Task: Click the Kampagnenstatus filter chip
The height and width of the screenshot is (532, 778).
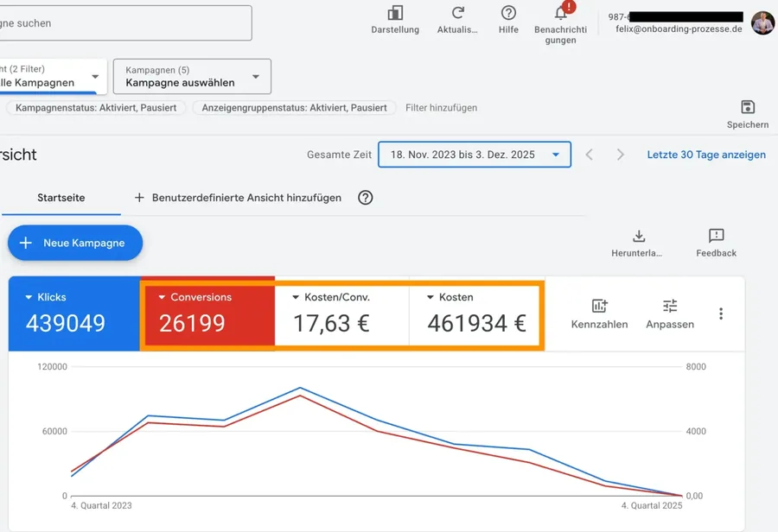Action: tap(96, 108)
